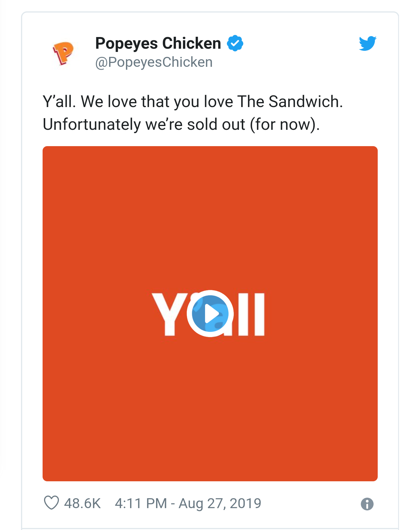Open the Popeyes profile avatar logo
420x530 pixels.
63,53
